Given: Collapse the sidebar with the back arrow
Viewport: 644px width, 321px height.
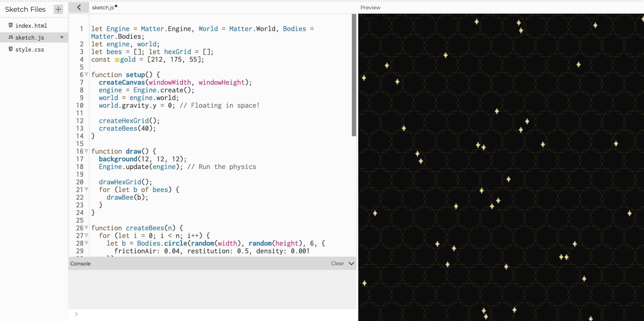Looking at the screenshot, I should (x=79, y=8).
